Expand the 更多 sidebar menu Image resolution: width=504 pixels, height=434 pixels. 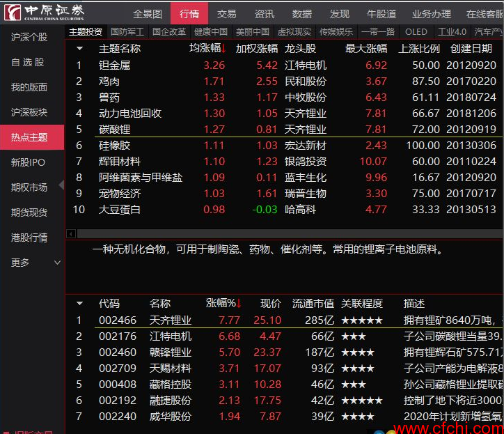pyautogui.click(x=58, y=263)
